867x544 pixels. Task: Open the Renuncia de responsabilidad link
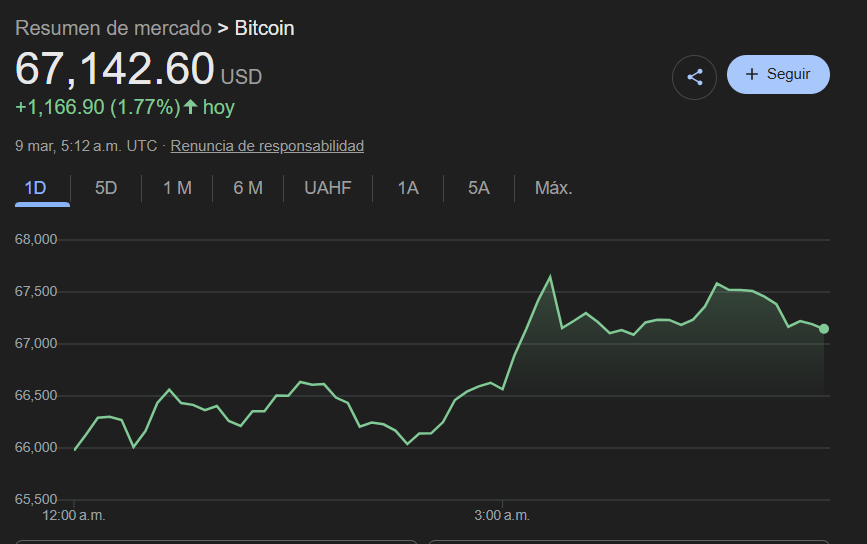[267, 146]
